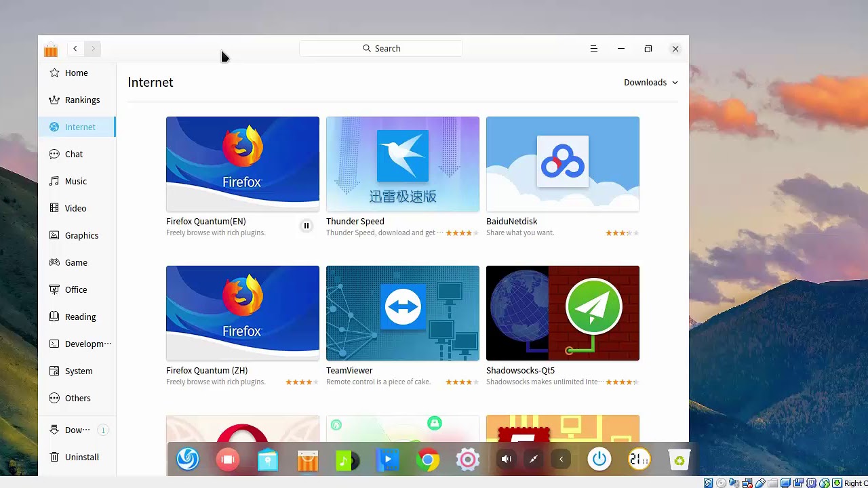Click the Shadowsocks-Qt5 title text
The width and height of the screenshot is (868, 488).
(520, 371)
